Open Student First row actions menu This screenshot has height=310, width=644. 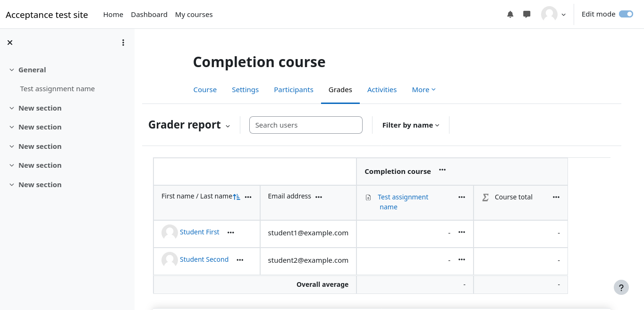click(231, 232)
